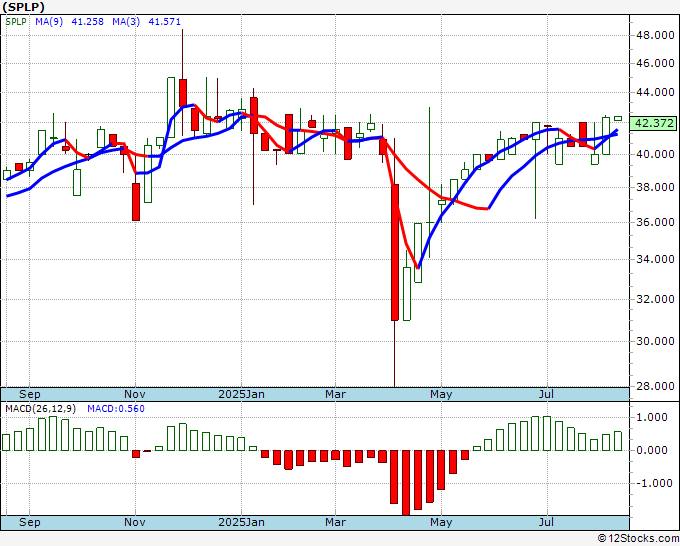
Task: Click the 40.000 price axis label
Action: point(655,154)
